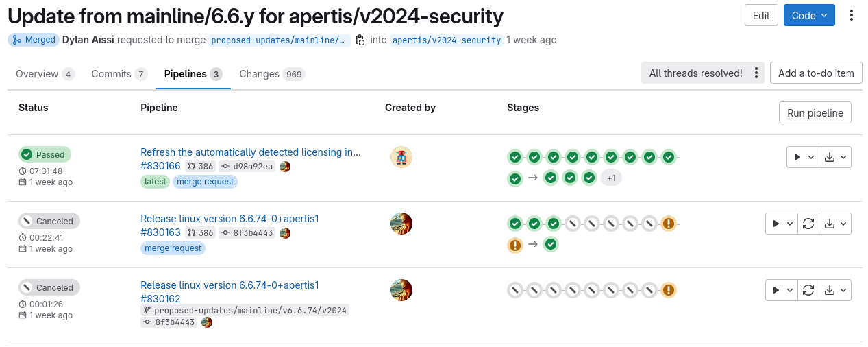Switch to the Commits tab

coord(119,74)
